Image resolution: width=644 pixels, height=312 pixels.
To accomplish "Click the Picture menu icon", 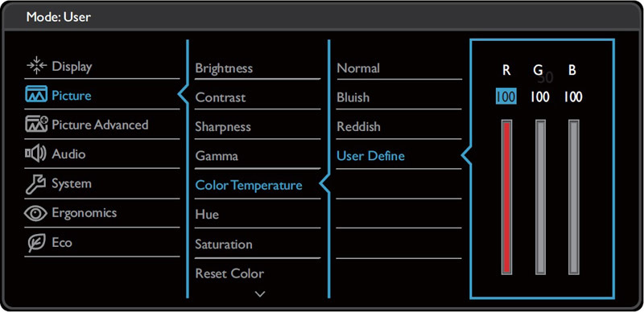I will 36,95.
